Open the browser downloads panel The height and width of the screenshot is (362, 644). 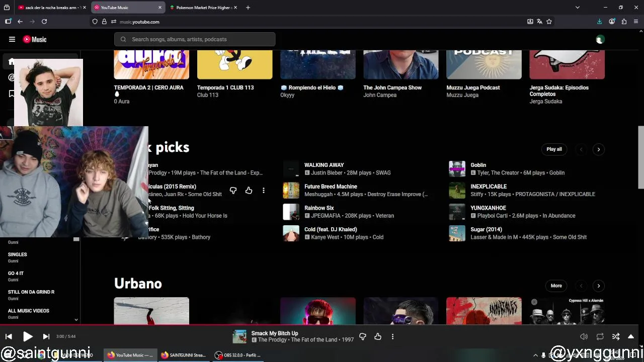599,22
